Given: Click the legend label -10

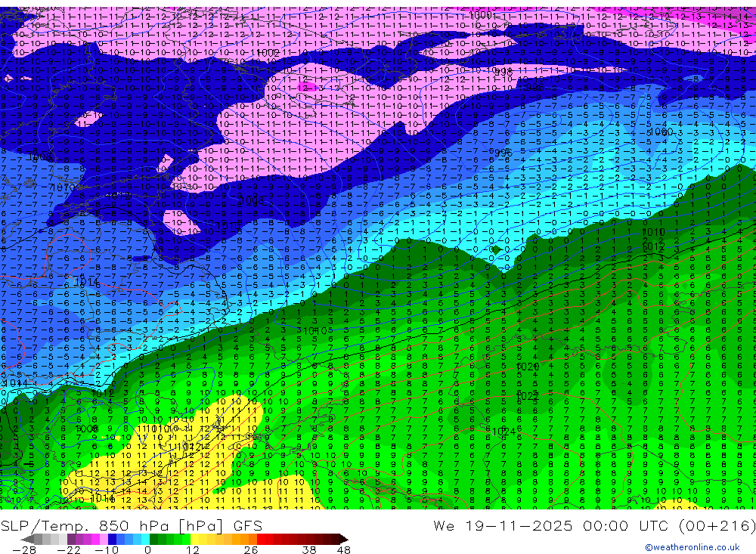Looking at the screenshot, I should pyautogui.click(x=106, y=549).
